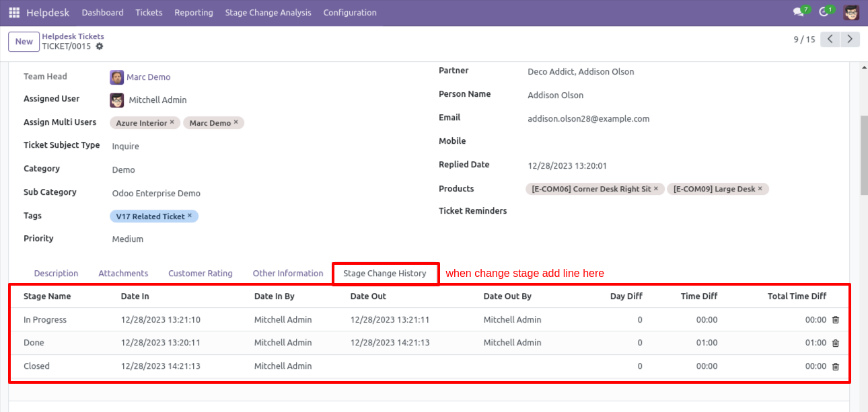Open the Dashboard menu
Screen dimensions: 868x412
click(x=102, y=13)
